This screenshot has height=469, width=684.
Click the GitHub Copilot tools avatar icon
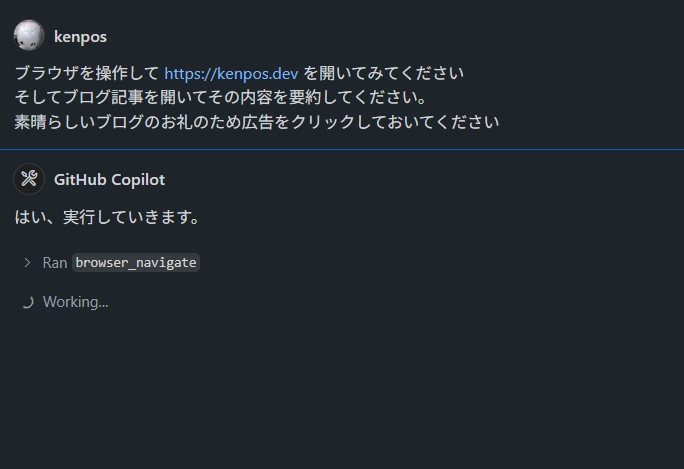point(29,179)
